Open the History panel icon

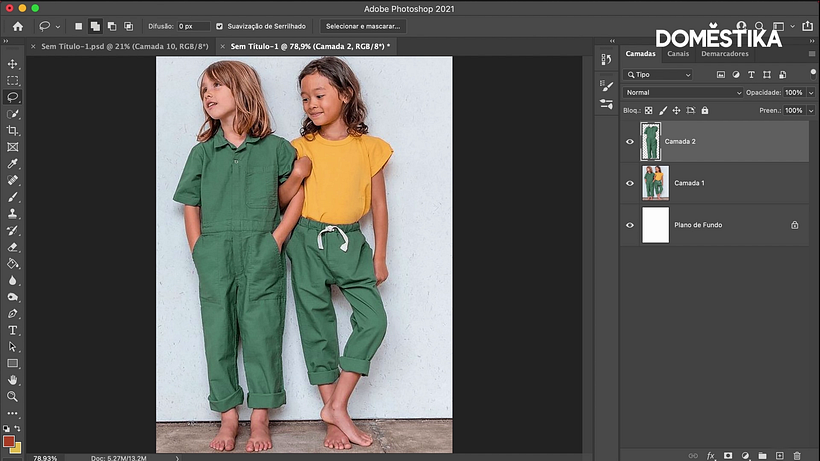pos(606,60)
